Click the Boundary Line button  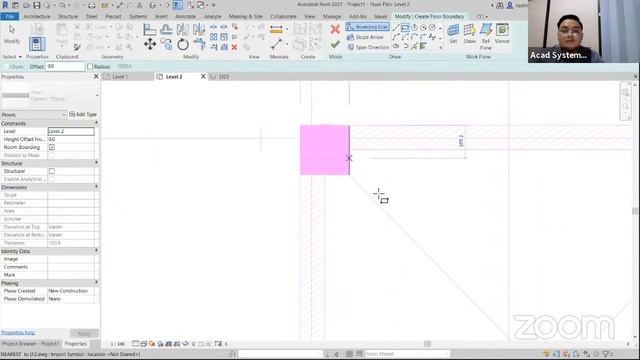tap(367, 27)
